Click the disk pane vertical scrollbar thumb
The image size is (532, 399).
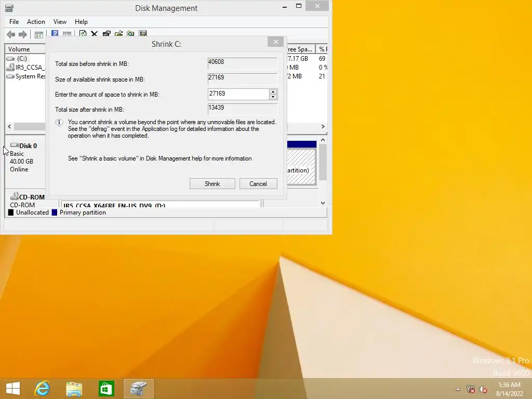[323, 162]
